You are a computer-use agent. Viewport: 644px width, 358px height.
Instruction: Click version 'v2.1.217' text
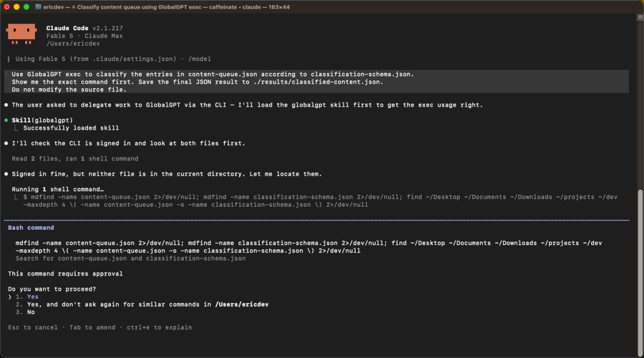(x=108, y=28)
